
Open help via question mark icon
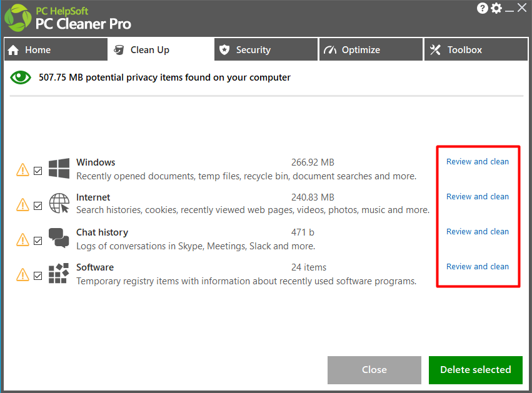pyautogui.click(x=482, y=8)
